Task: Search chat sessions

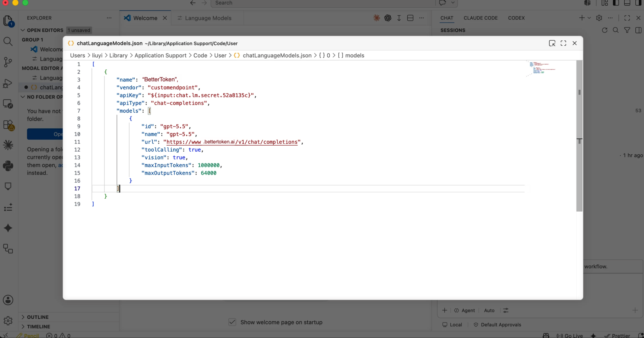Action: coord(616,30)
